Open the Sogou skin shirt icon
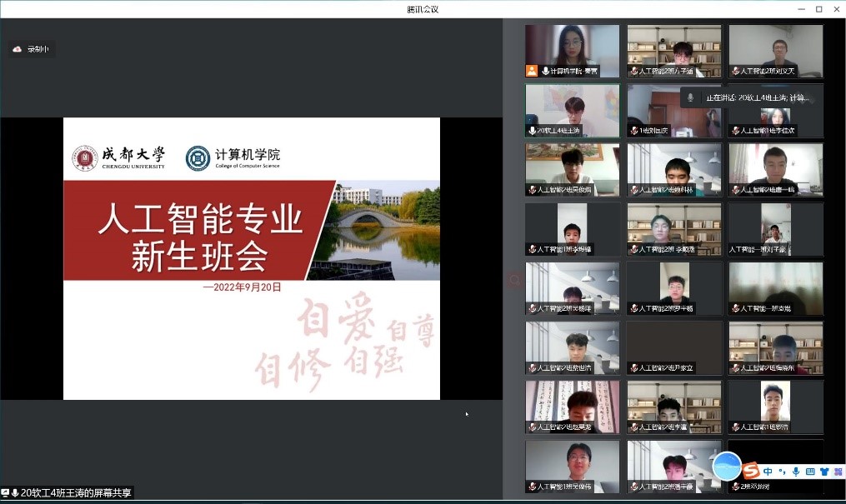 824,472
